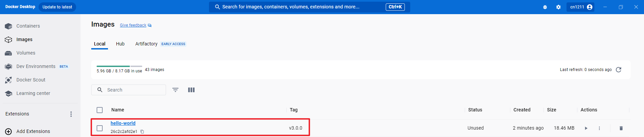644x137 pixels.
Task: Open the Give feedback link
Action: pyautogui.click(x=133, y=25)
